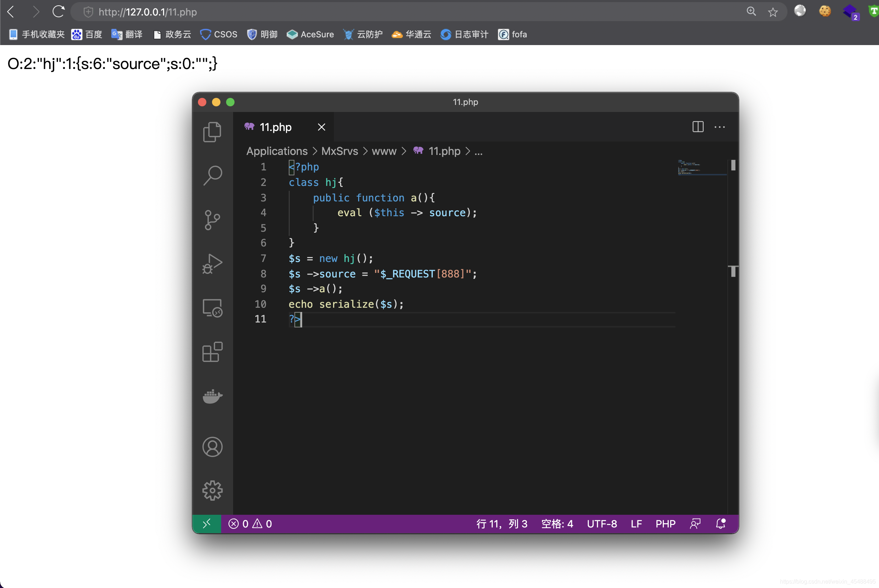Bookmark page with the star icon
Screen dimensions: 879x588
pos(773,12)
